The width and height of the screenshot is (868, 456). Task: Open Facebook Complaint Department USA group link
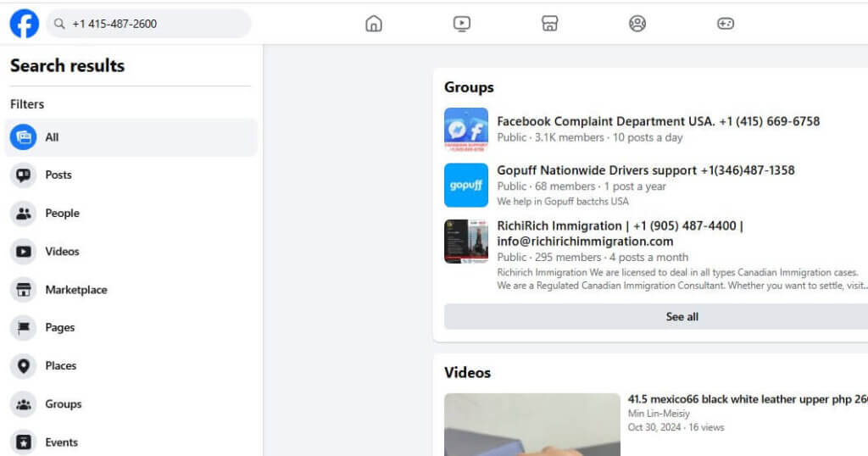[x=658, y=121]
